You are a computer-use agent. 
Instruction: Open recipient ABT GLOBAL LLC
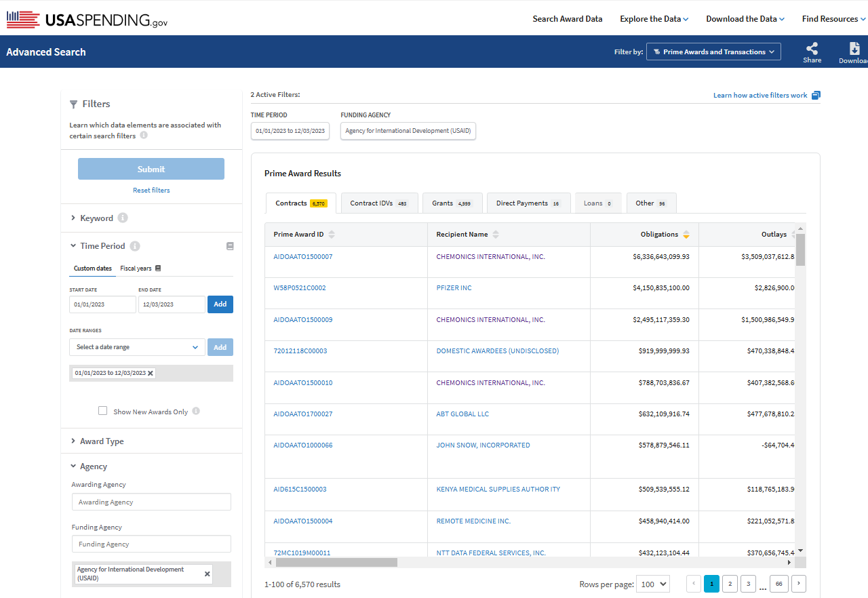click(462, 414)
